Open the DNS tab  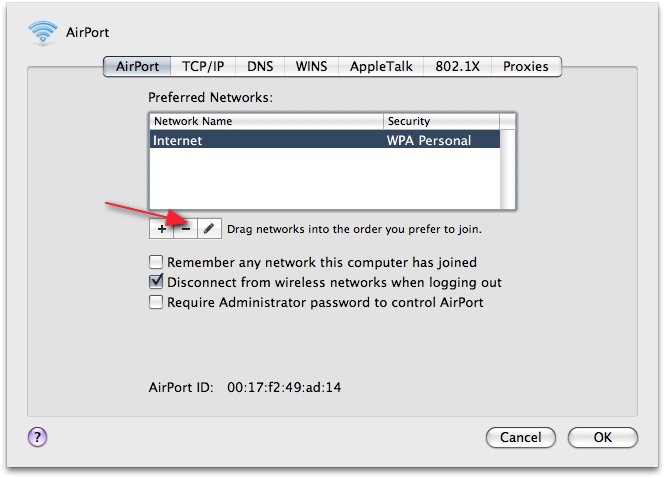click(262, 67)
